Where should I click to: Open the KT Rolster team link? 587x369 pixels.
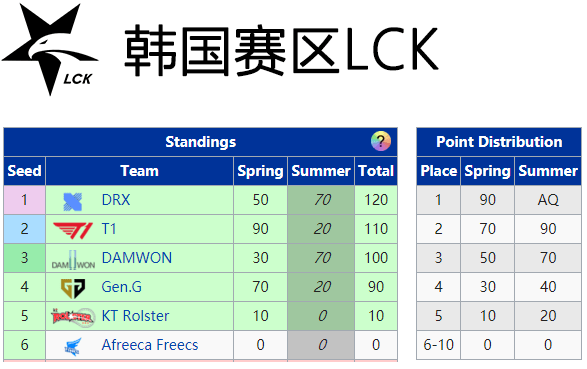135,316
